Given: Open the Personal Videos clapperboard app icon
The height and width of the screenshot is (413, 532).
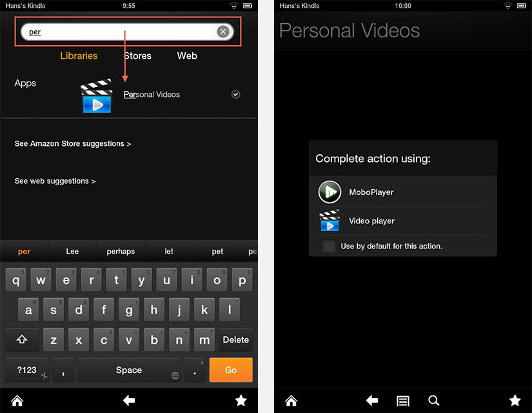Looking at the screenshot, I should pyautogui.click(x=97, y=96).
